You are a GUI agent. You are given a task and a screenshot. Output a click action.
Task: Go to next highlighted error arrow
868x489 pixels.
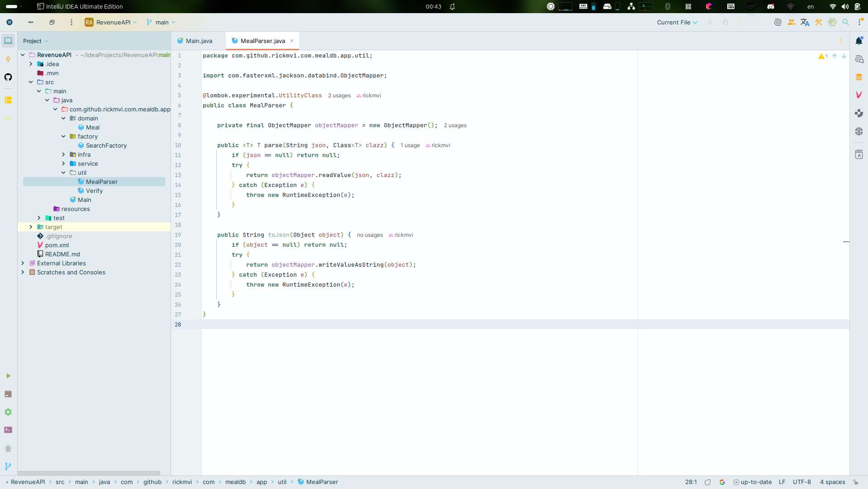pos(844,56)
